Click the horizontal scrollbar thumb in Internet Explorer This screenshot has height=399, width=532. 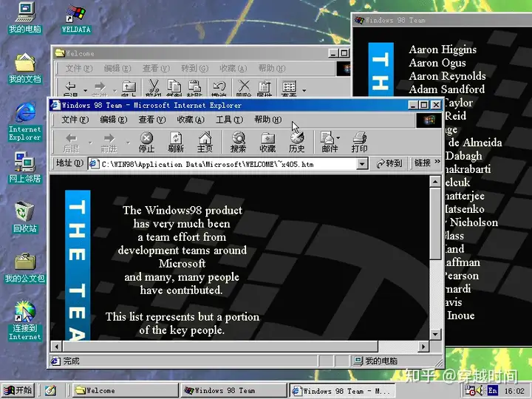[220, 347]
